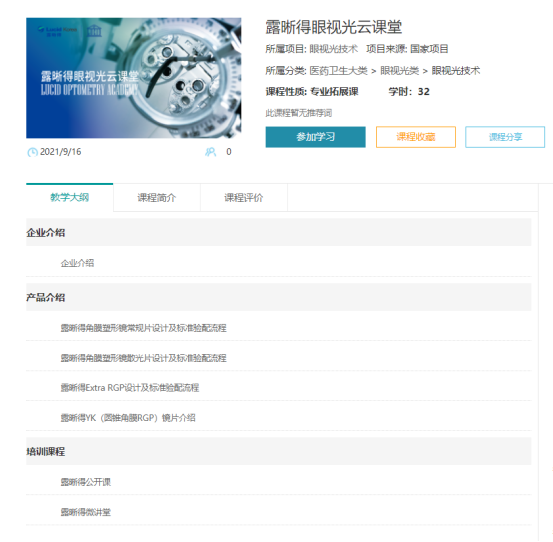Image resolution: width=553 pixels, height=542 pixels.
Task: Click the 课程分享 button
Action: (505, 137)
